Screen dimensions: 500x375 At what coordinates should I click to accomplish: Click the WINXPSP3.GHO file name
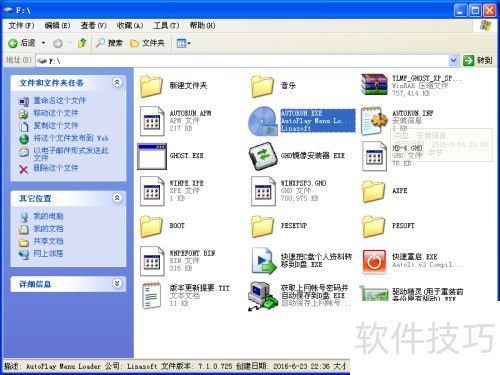click(x=303, y=183)
